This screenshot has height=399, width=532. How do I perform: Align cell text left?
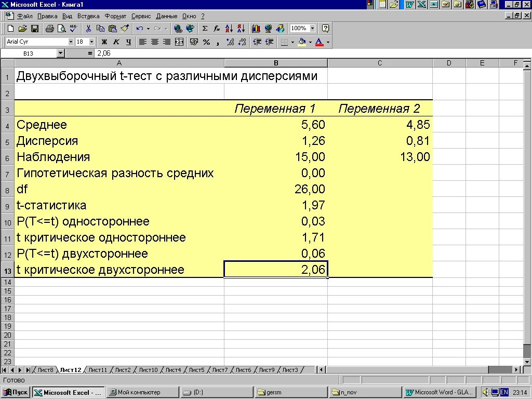click(x=143, y=42)
